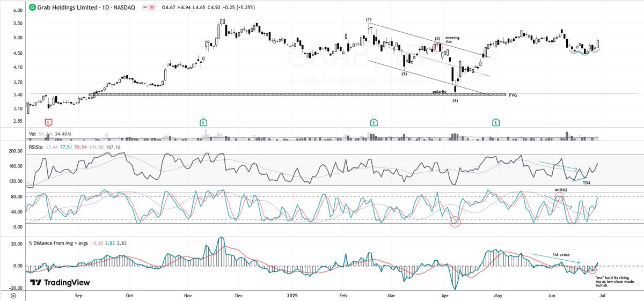Click the 6.00 price axis label
This screenshot has height=301, width=644.
click(x=17, y=11)
